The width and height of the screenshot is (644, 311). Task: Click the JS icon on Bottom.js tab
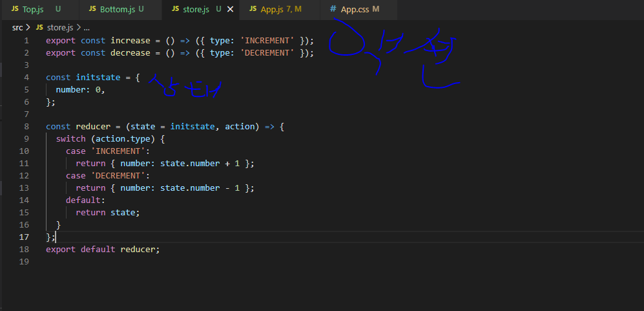[x=92, y=9]
